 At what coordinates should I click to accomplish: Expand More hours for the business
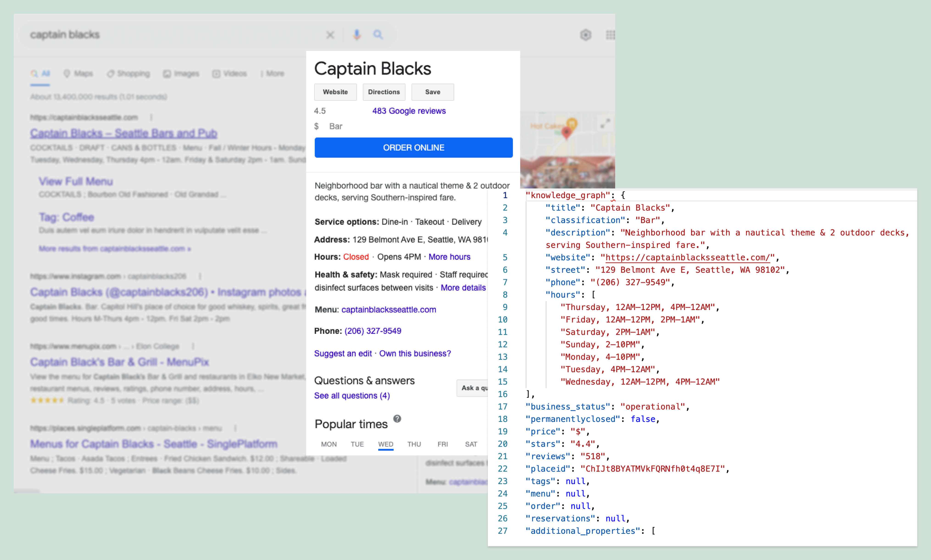449,257
